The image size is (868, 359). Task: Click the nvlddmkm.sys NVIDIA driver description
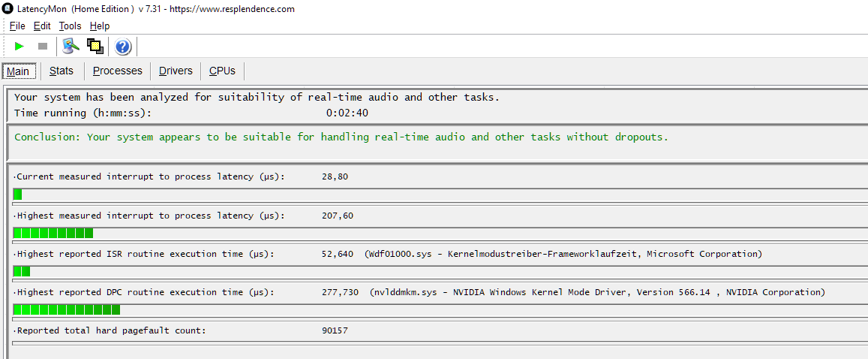597,292
